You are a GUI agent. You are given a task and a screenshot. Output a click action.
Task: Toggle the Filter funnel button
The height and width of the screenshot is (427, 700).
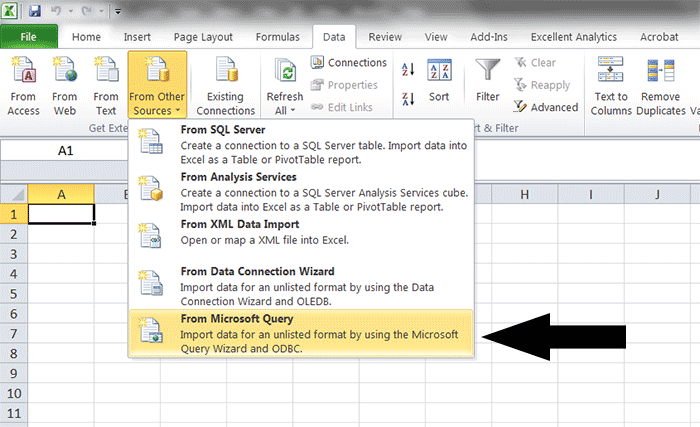pos(488,82)
